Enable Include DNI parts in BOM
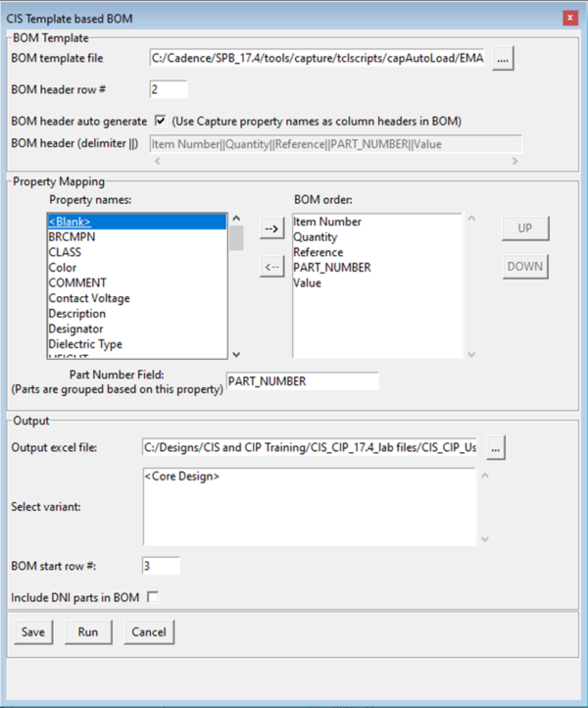Viewport: 588px width, 708px height. point(152,596)
